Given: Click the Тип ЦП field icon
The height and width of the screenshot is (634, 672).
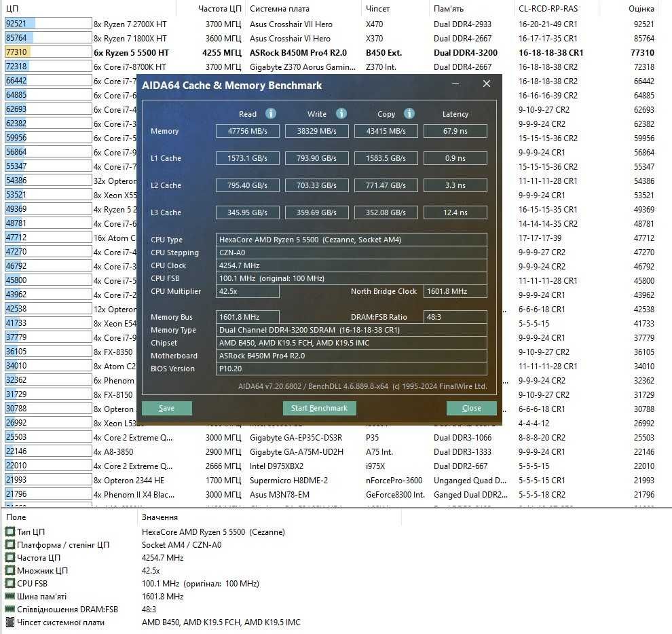Looking at the screenshot, I should tap(10, 532).
